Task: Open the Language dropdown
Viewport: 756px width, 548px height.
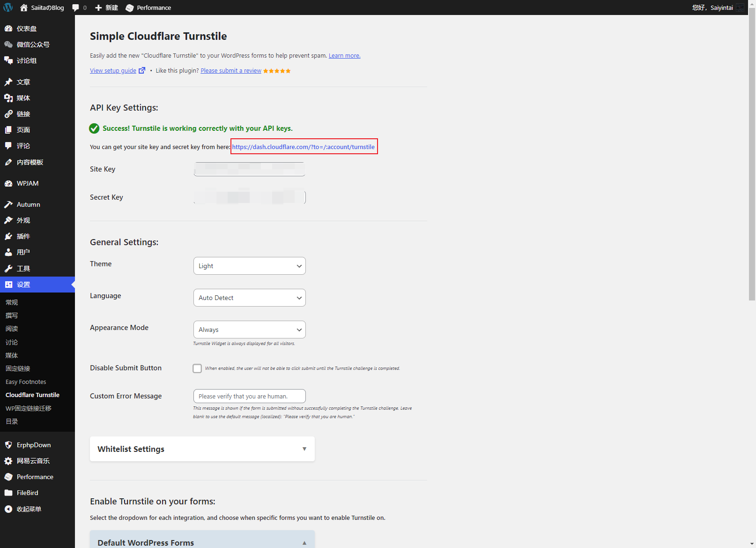Action: (249, 298)
